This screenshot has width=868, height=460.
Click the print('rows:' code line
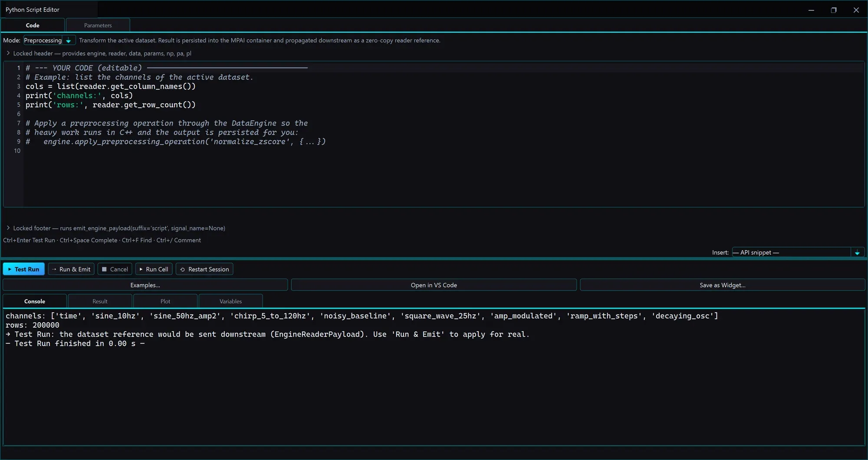111,105
